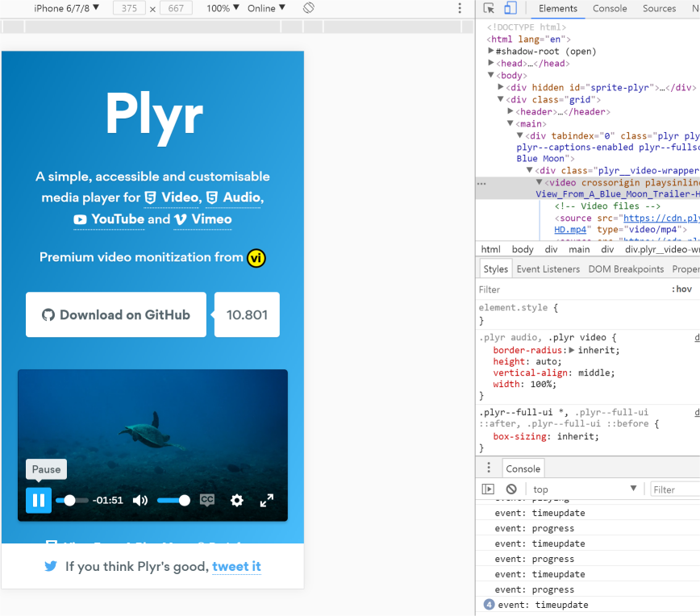The width and height of the screenshot is (700, 616).
Task: Click the vertical-align: middle style value
Action: [x=596, y=373]
